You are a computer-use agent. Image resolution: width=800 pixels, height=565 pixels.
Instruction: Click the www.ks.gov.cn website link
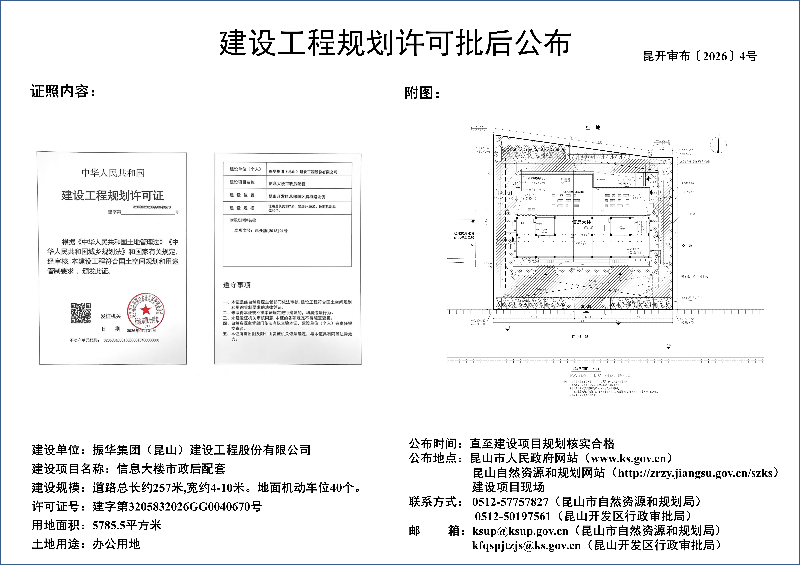pyautogui.click(x=641, y=458)
